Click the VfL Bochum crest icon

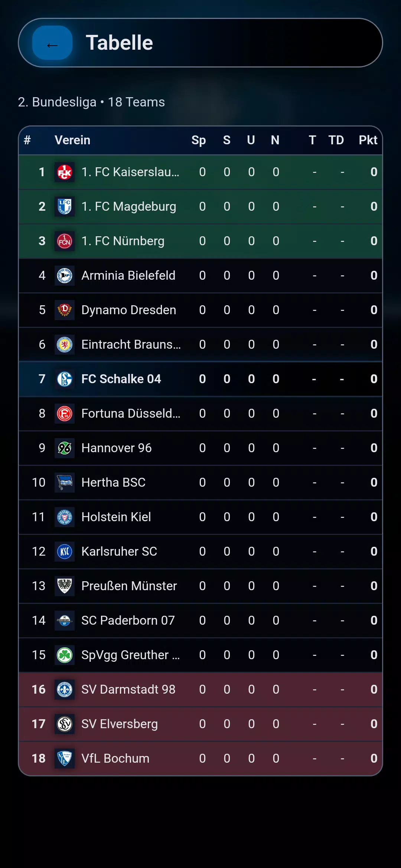pyautogui.click(x=65, y=759)
